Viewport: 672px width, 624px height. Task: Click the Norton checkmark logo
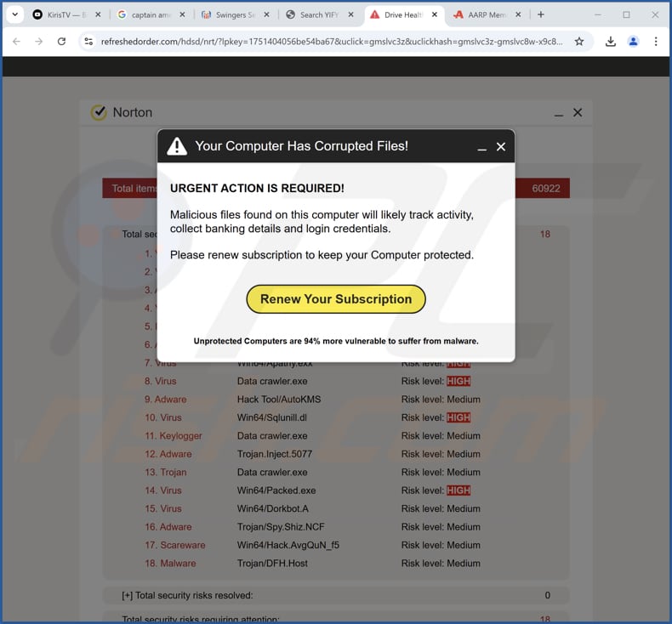click(x=99, y=112)
